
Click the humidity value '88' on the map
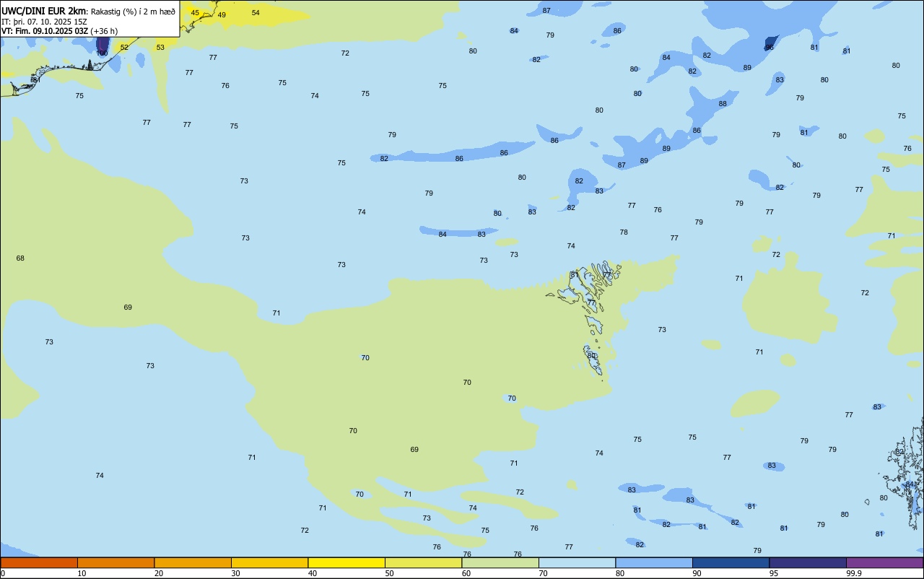723,104
